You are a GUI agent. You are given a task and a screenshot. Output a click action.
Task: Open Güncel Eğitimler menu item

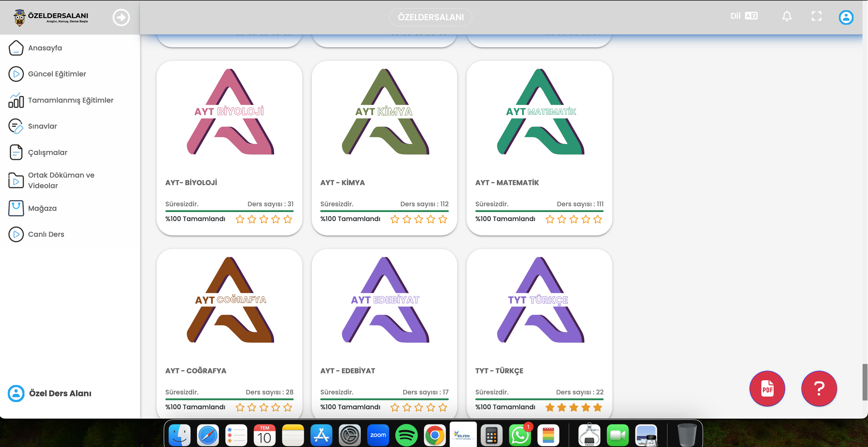[x=57, y=74]
